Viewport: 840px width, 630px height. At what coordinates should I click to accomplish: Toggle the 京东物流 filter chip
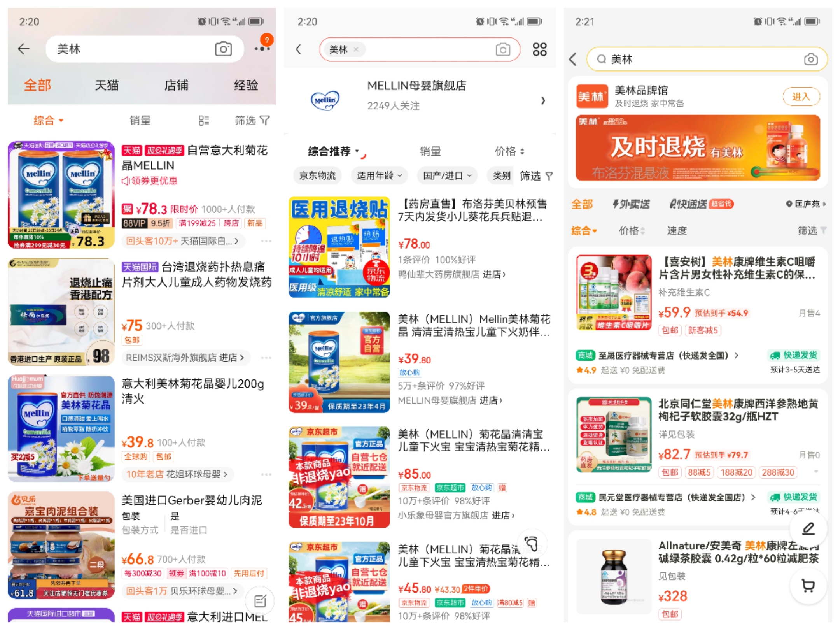(317, 176)
